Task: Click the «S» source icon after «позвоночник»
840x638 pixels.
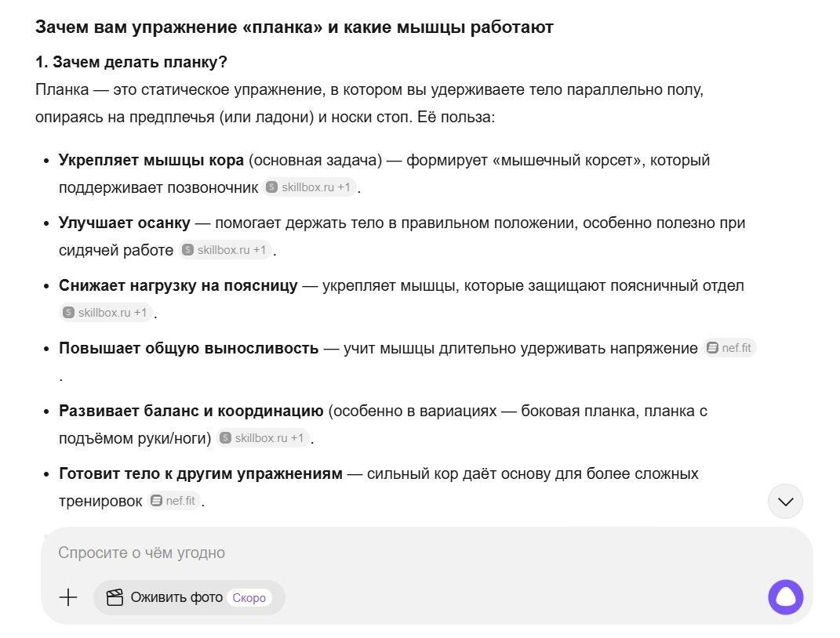Action: point(271,187)
